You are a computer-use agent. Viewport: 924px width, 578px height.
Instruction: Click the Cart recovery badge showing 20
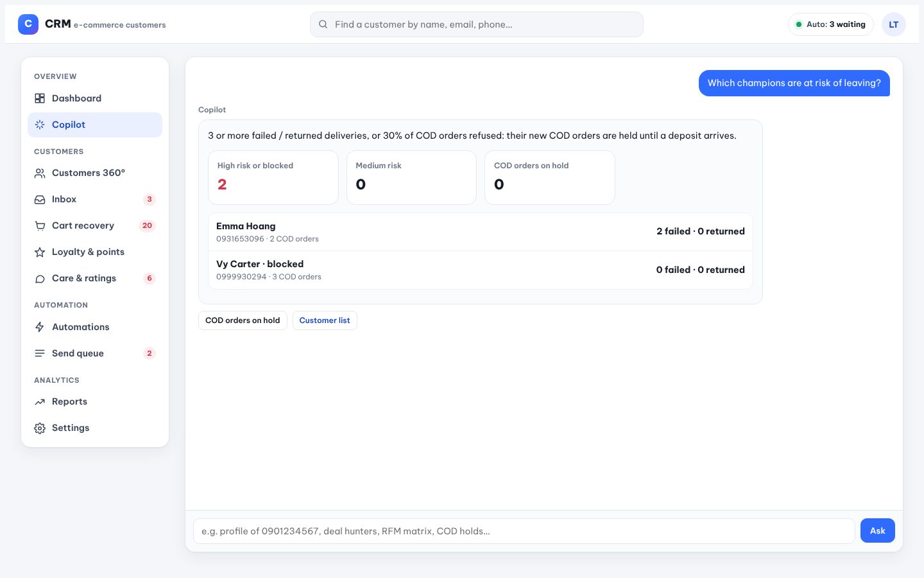(147, 225)
